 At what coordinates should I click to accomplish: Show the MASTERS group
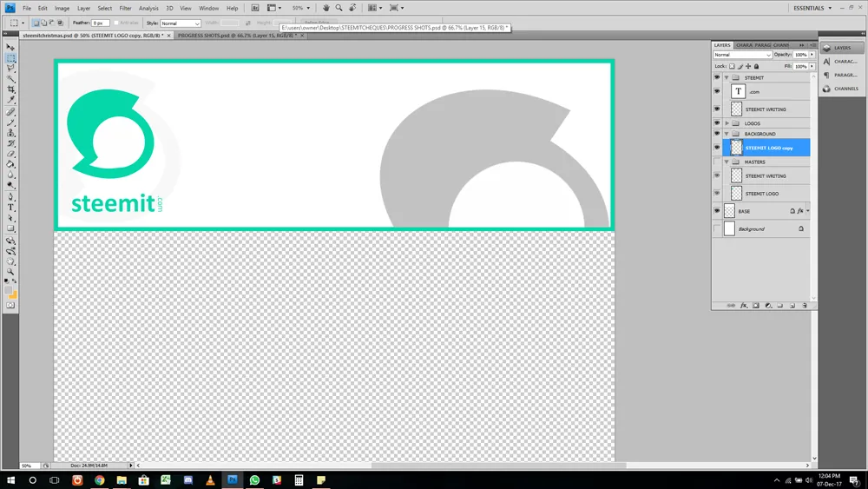717,162
